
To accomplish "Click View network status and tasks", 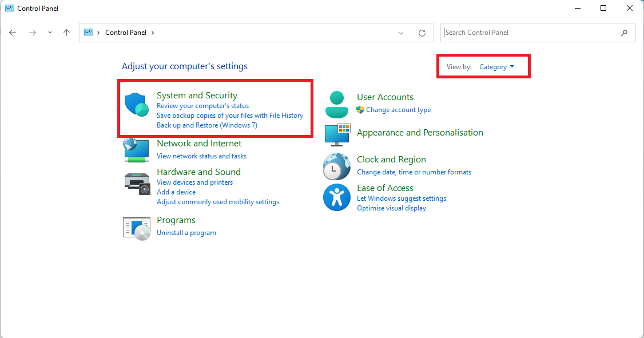I will (x=202, y=156).
